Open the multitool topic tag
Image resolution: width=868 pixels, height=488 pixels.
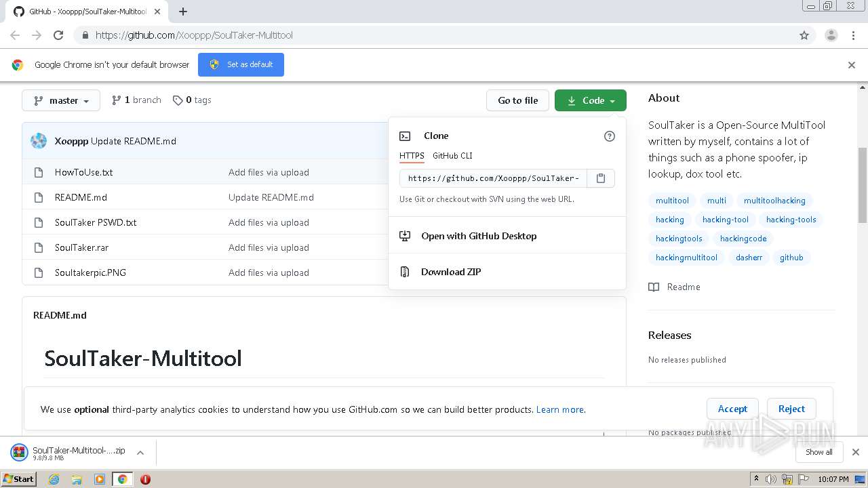click(672, 201)
